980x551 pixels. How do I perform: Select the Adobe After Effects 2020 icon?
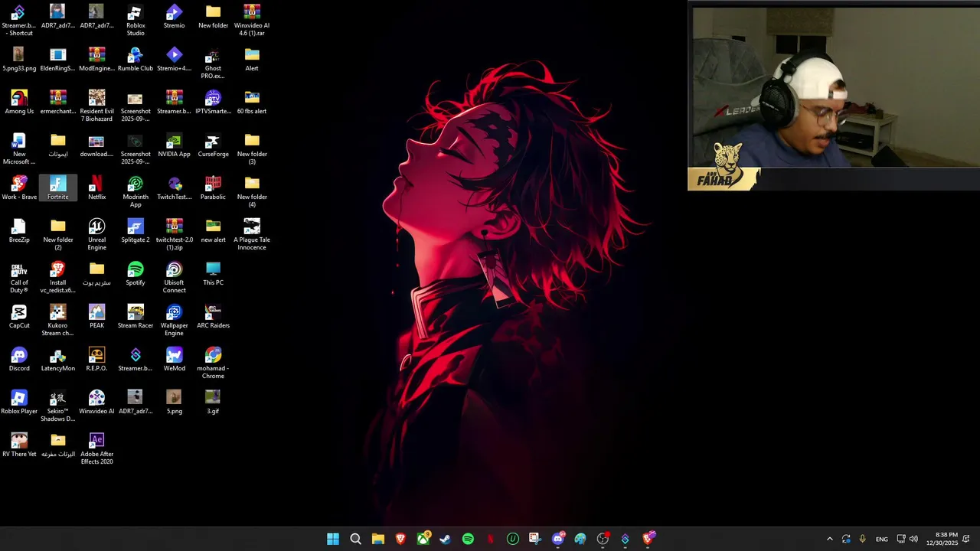click(x=96, y=449)
